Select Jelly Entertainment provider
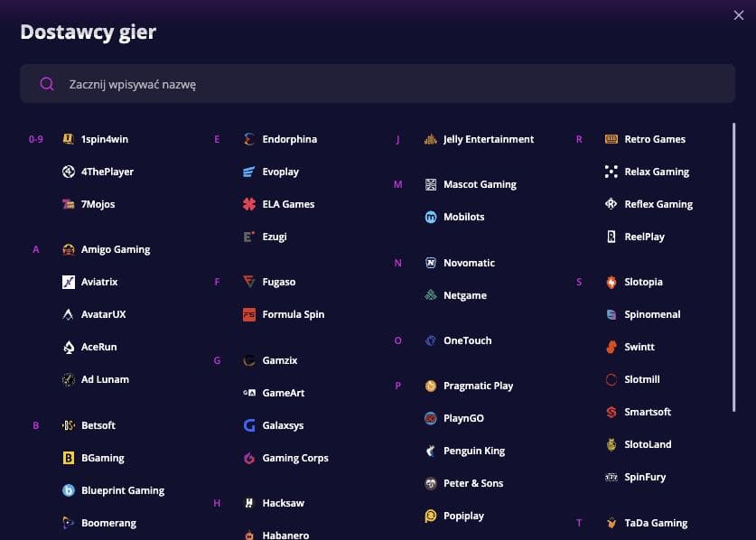 (488, 139)
